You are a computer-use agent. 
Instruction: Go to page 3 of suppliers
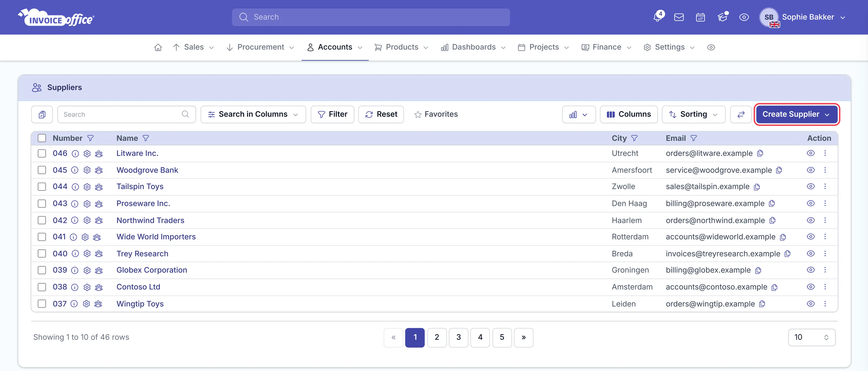coord(458,337)
